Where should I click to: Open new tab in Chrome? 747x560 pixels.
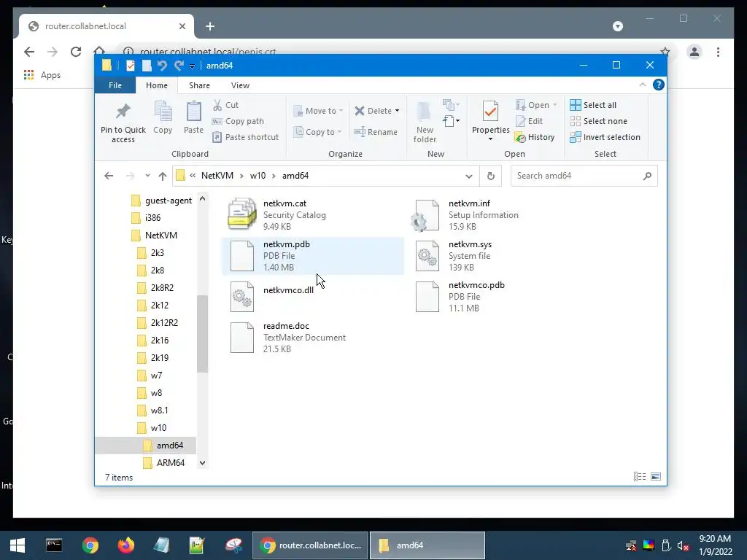[x=210, y=26]
